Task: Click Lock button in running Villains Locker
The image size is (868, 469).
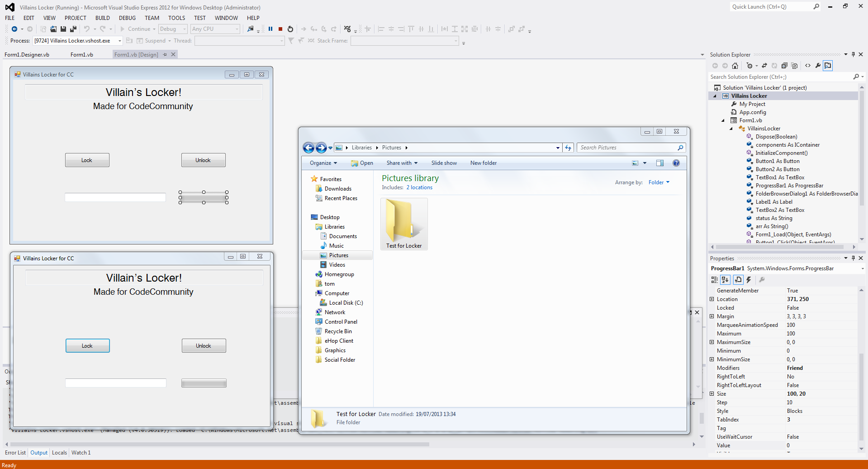Action: pyautogui.click(x=88, y=346)
